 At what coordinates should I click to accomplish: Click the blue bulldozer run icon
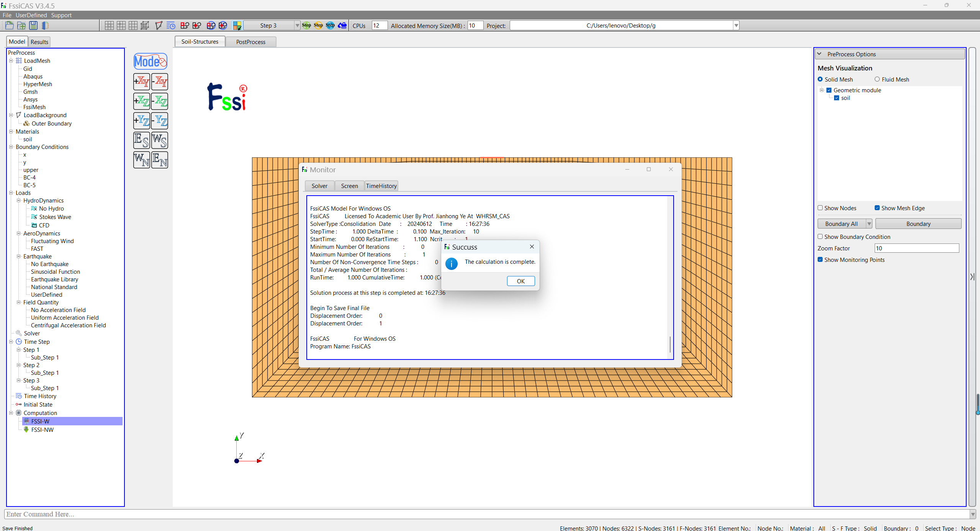click(342, 26)
